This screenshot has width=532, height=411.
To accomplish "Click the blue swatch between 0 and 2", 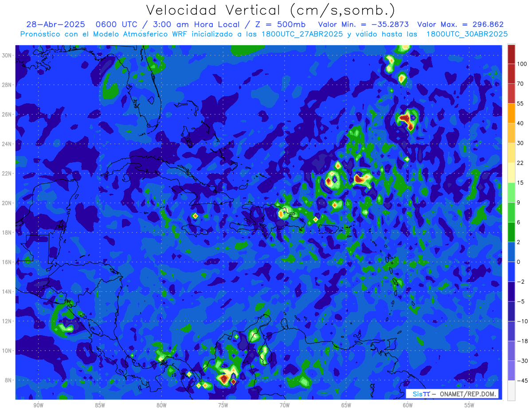I will click(x=511, y=252).
